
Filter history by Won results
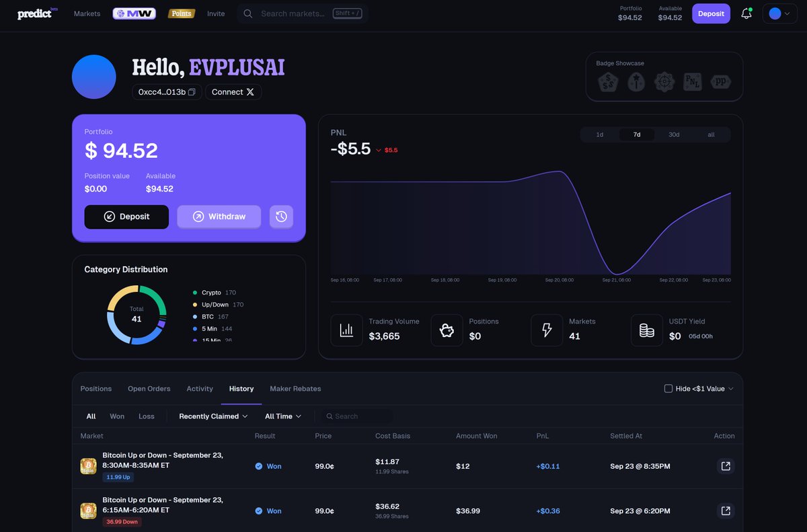click(117, 416)
